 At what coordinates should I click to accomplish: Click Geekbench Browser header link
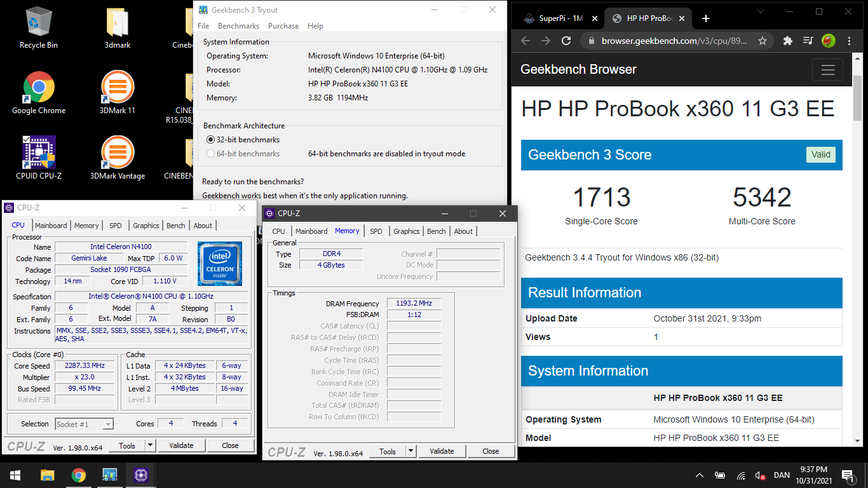578,69
